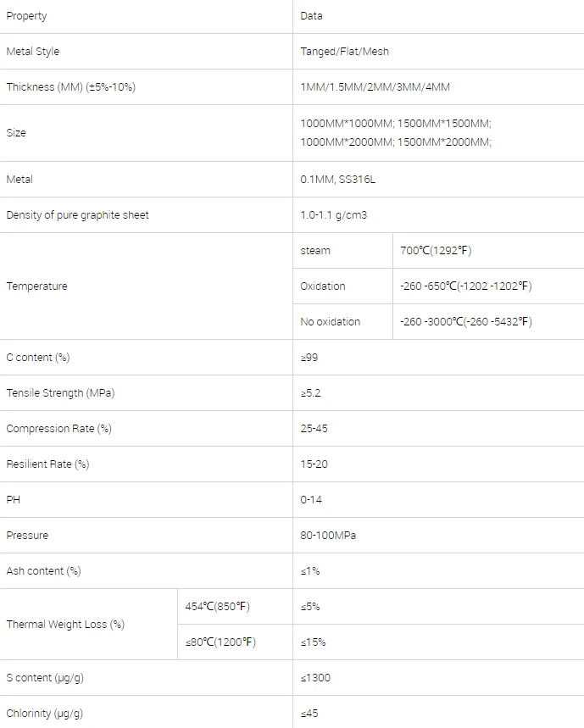This screenshot has height=728, width=584.
Task: Click the S content ≤1300 value
Action: (315, 678)
